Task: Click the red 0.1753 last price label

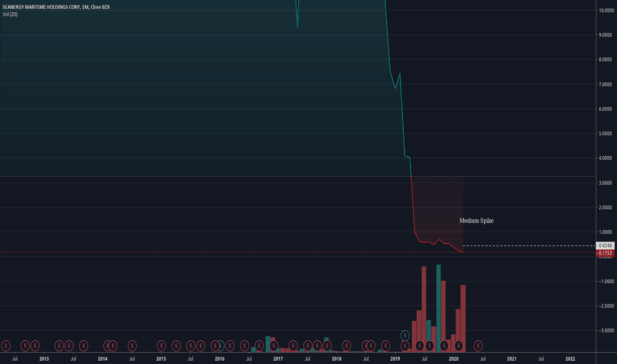Action: (x=605, y=253)
